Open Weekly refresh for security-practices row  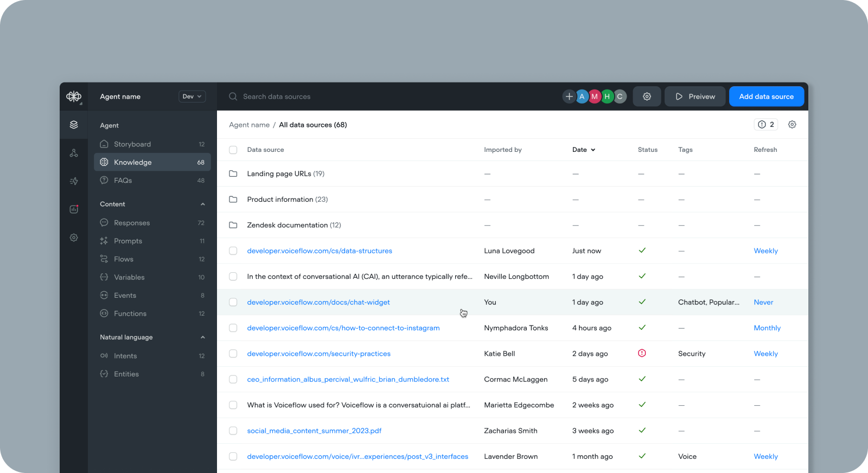[x=765, y=354]
